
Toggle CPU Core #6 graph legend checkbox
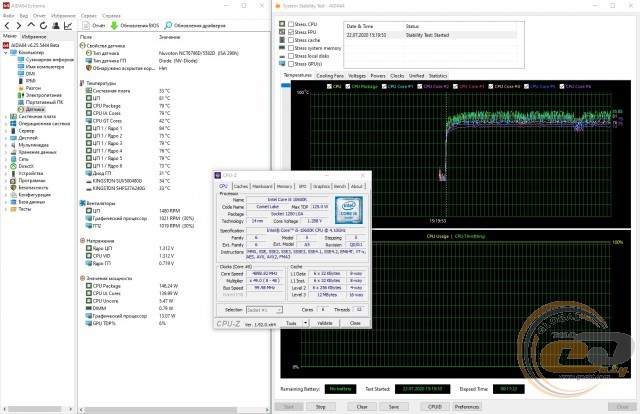[562, 87]
